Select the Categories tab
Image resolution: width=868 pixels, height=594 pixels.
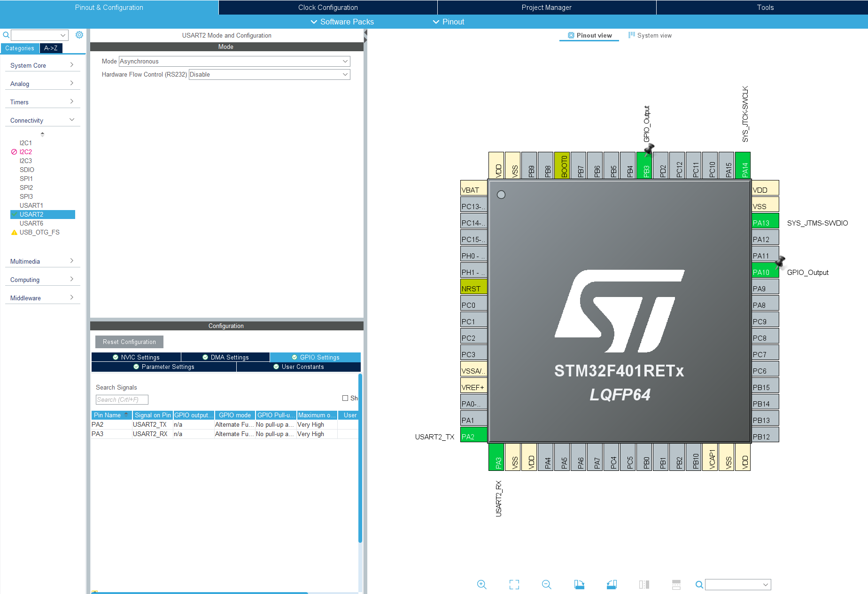coord(20,48)
